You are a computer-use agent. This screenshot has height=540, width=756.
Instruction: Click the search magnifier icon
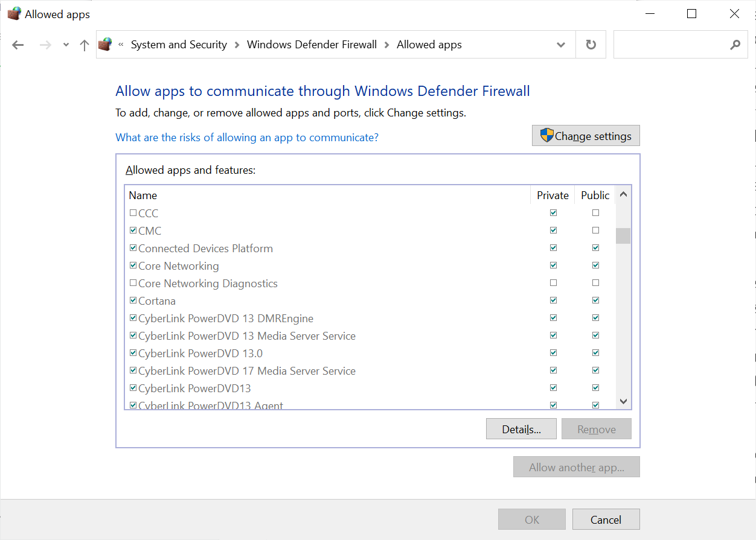(x=735, y=45)
